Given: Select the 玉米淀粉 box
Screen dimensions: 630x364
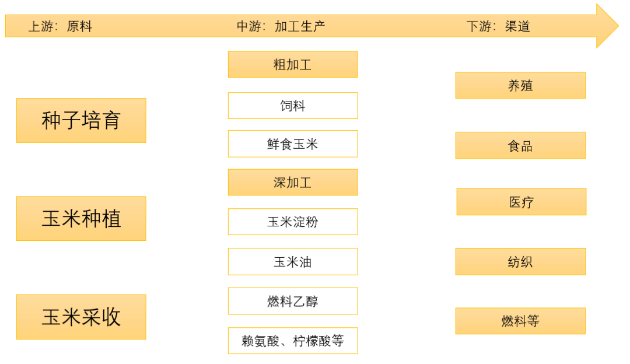Looking at the screenshot, I should [x=292, y=222].
